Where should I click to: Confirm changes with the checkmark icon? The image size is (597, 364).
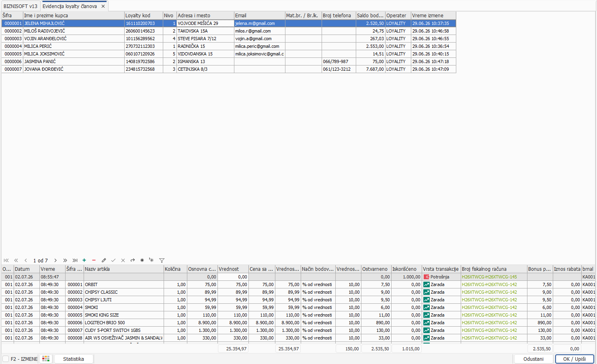point(113,260)
